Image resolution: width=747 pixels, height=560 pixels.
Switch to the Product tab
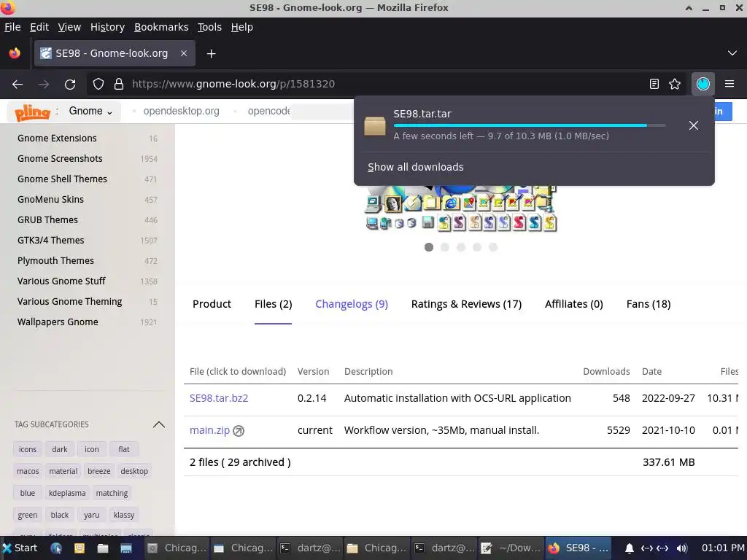[x=212, y=304]
